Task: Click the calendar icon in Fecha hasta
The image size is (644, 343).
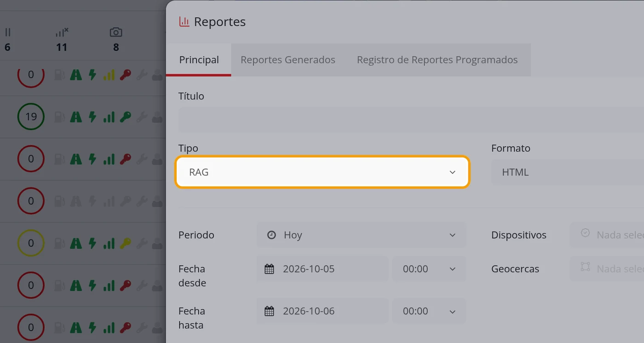Action: 270,311
